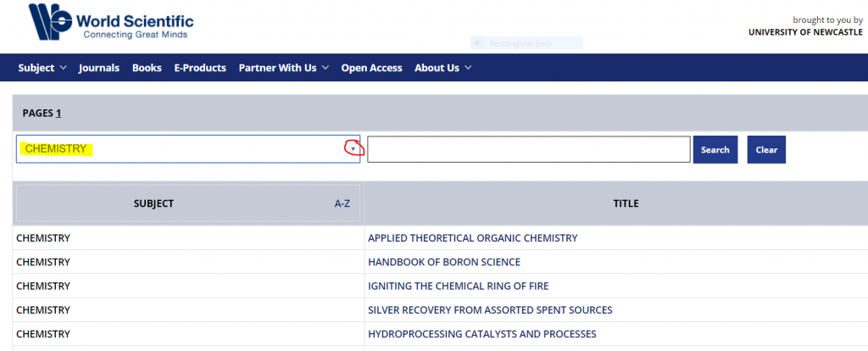This screenshot has width=868, height=351.
Task: Click the World Scientific logo
Action: [x=110, y=23]
